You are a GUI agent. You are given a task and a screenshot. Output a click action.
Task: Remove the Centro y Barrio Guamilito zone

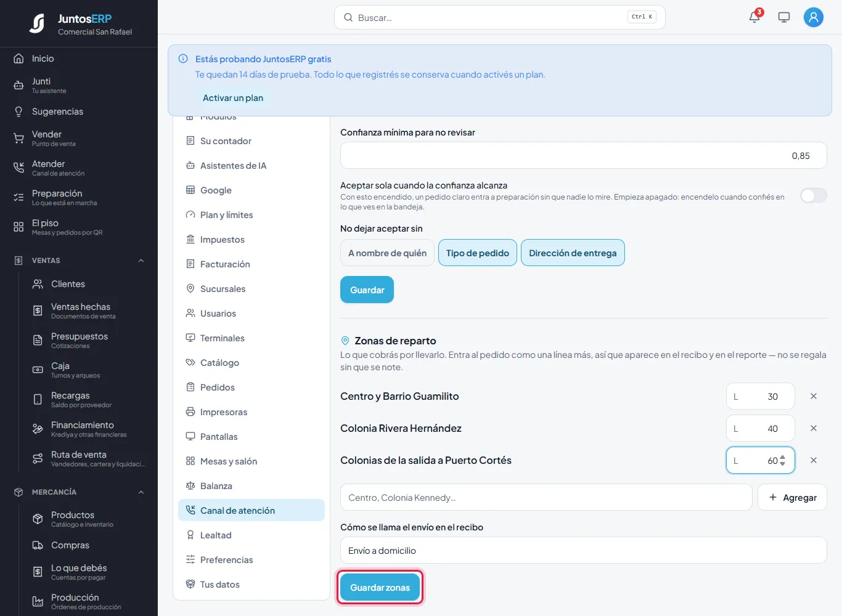(814, 396)
